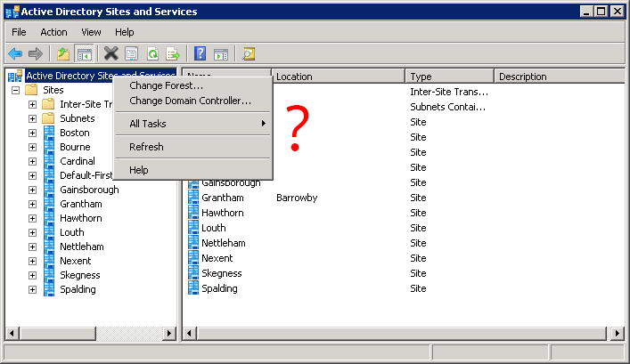
Task: Click the Sites folder icon in tree
Action: coord(31,90)
